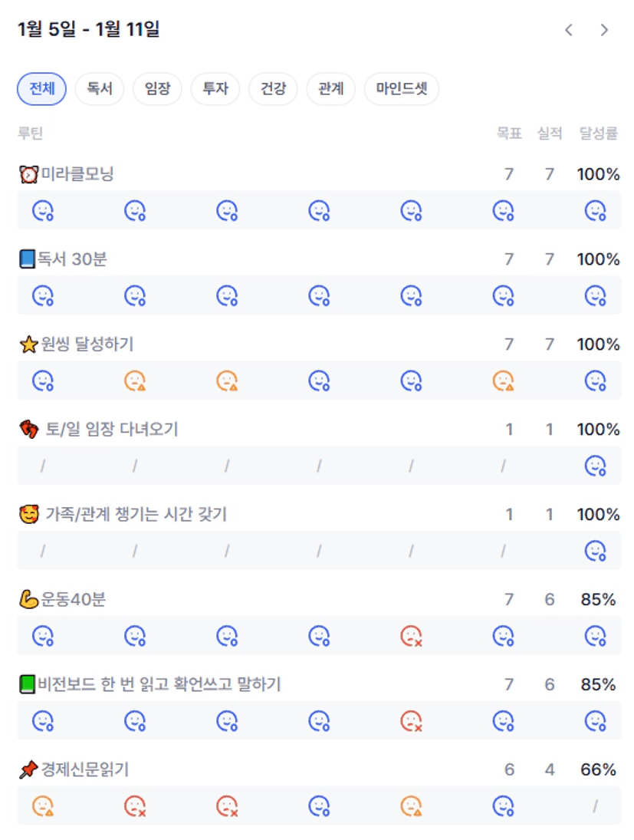Toggle the blue completed face in 토/일 임장 row

click(x=595, y=466)
